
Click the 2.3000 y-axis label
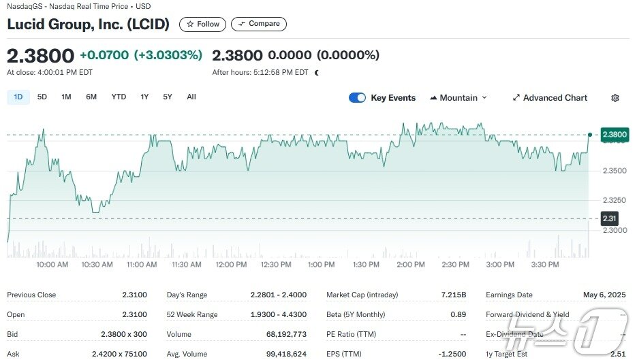click(x=615, y=231)
